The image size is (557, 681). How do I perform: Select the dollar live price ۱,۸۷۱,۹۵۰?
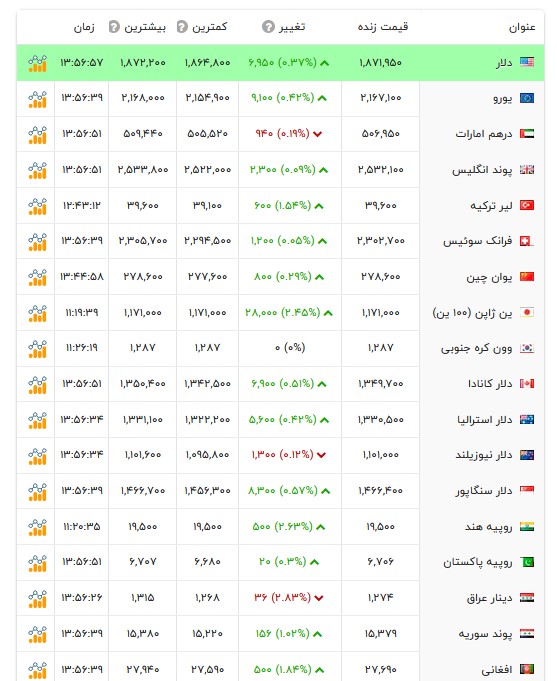pyautogui.click(x=381, y=63)
